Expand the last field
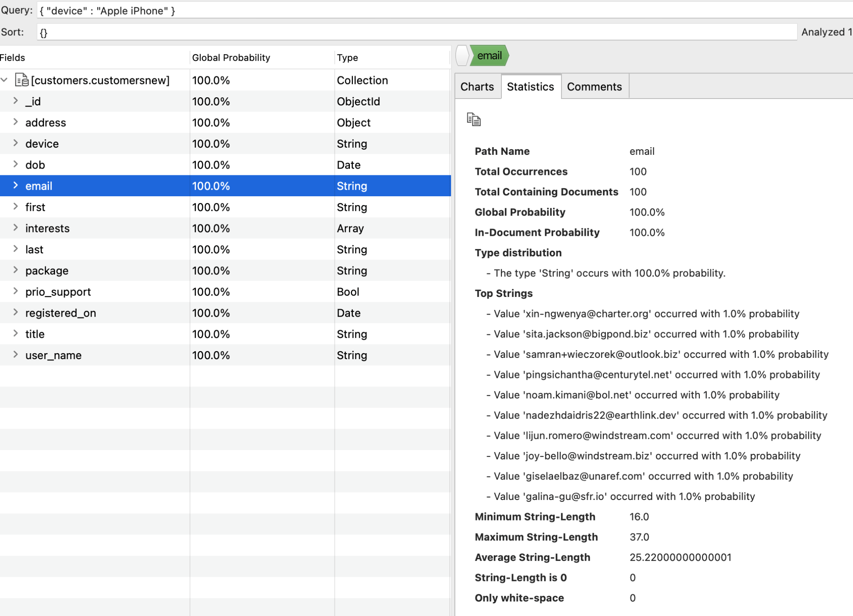This screenshot has width=853, height=616. click(x=15, y=249)
